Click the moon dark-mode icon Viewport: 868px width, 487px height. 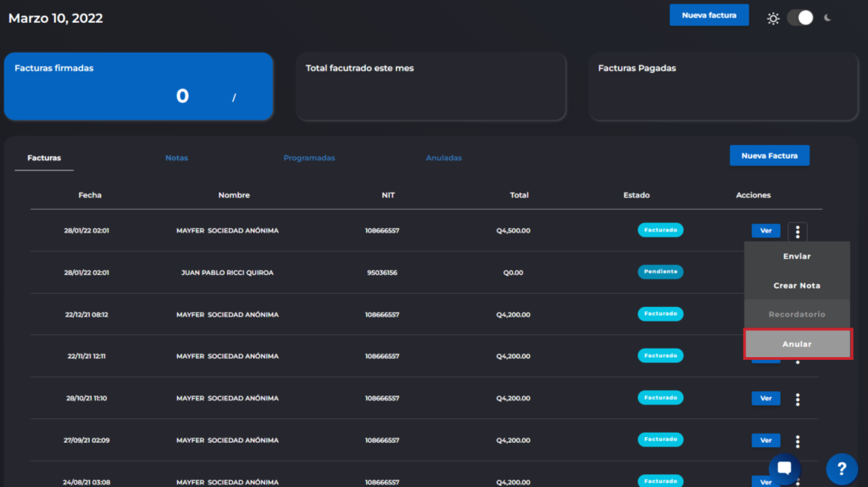[x=828, y=18]
